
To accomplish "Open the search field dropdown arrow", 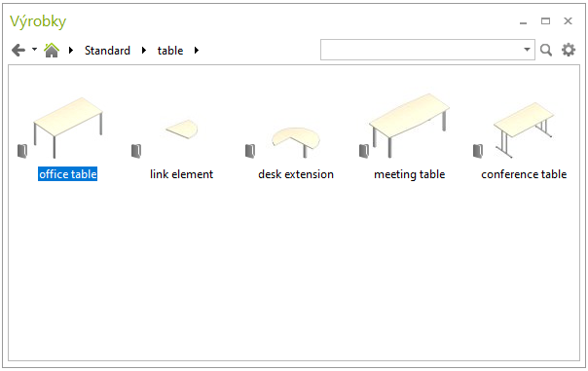I will tap(527, 50).
